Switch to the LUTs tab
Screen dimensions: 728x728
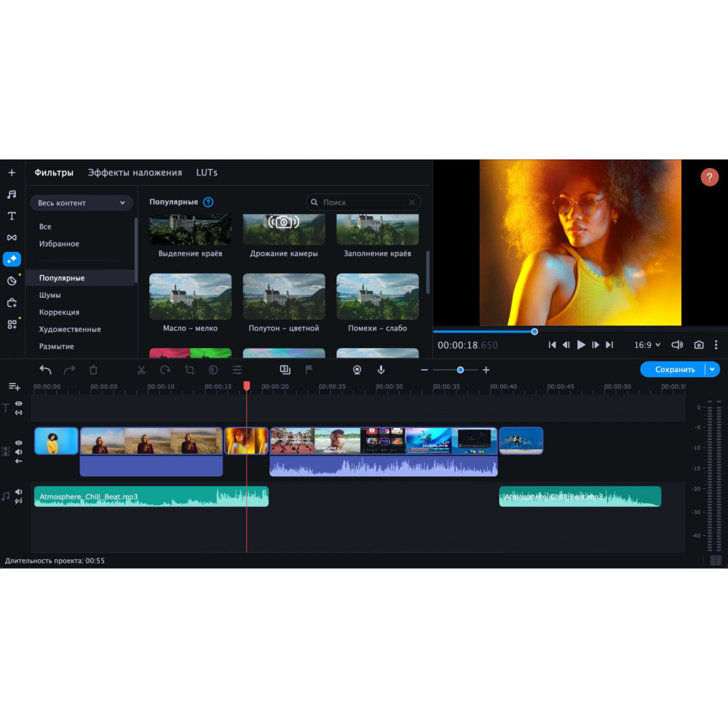point(207,173)
